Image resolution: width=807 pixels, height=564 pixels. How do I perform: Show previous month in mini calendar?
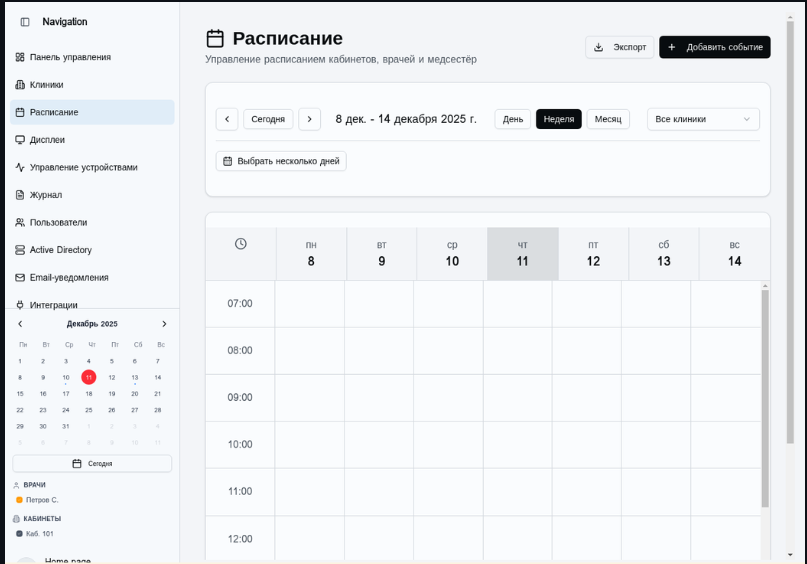(x=20, y=324)
